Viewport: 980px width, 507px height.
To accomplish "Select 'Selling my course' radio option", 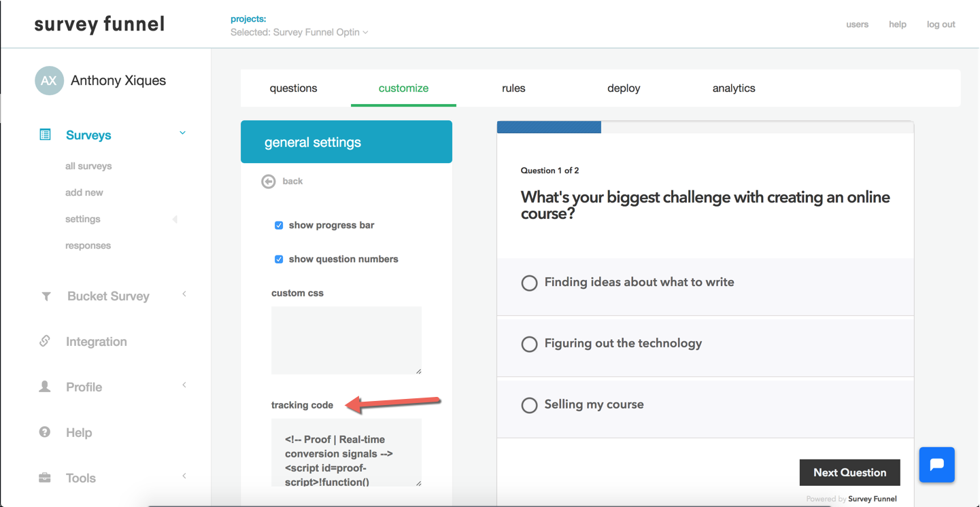I will [x=529, y=406].
